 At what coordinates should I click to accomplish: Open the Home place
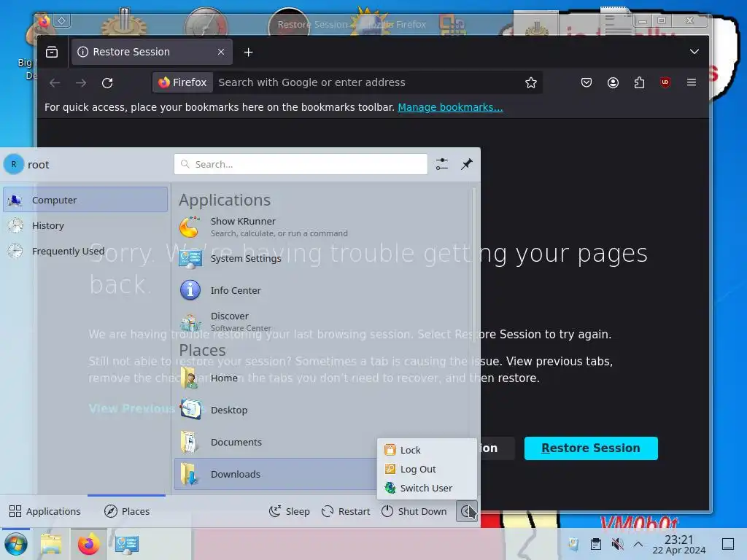(x=322, y=378)
